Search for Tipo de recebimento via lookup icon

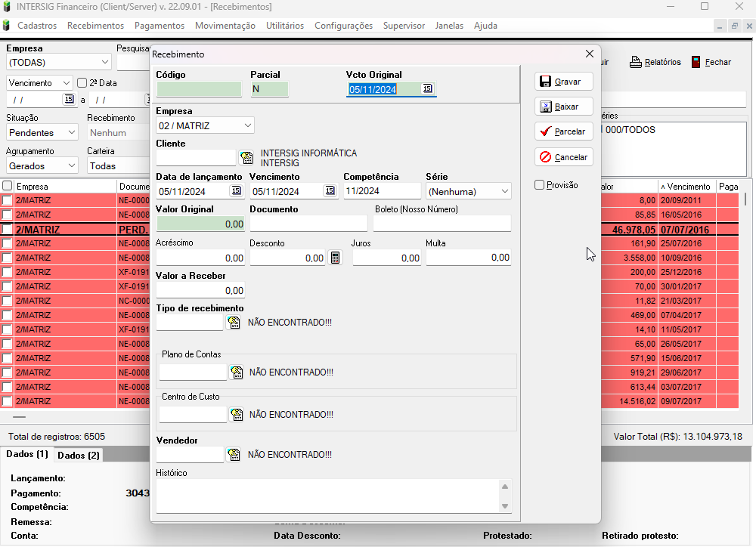[234, 323]
